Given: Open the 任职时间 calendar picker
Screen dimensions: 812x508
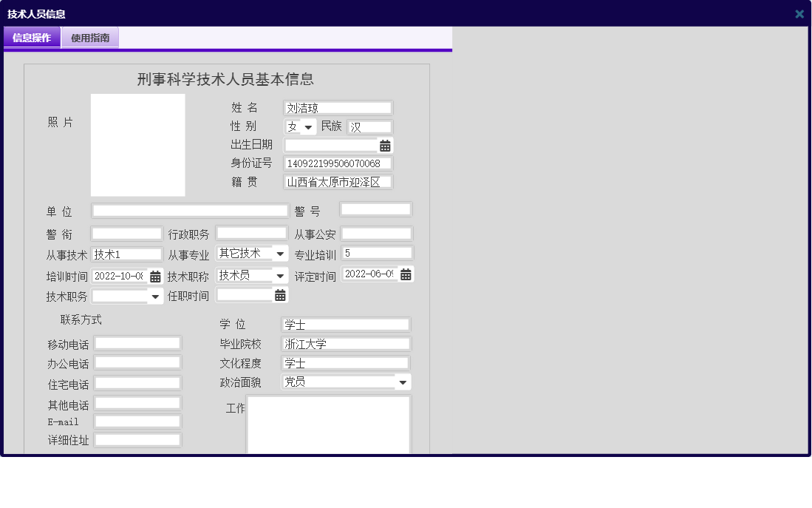Looking at the screenshot, I should click(279, 295).
